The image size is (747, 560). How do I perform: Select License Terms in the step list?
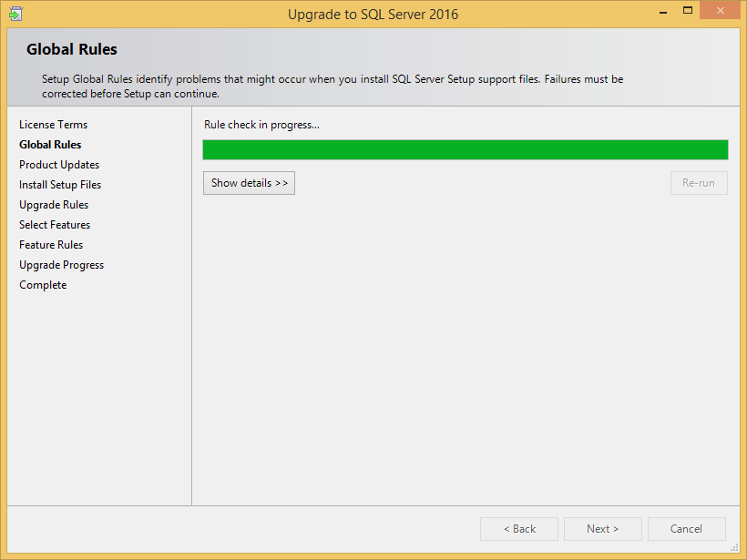pos(53,125)
